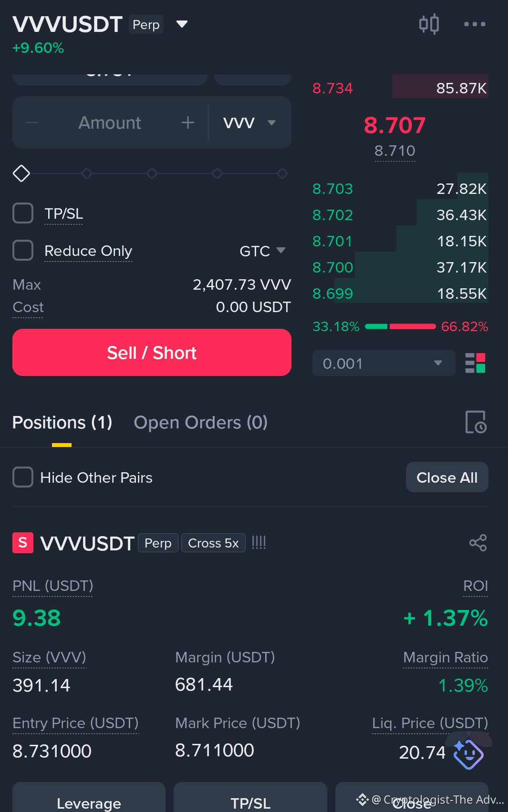Enable the TP/SL checkbox

(x=23, y=213)
